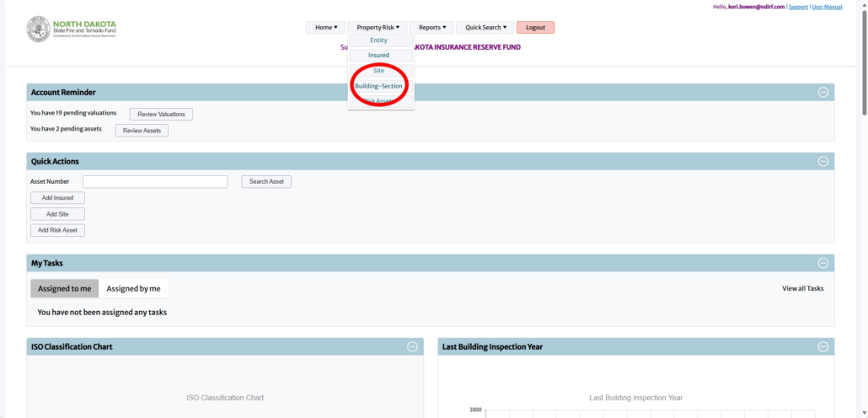Expand the Quick Search dropdown
This screenshot has height=418, width=868.
pos(485,28)
